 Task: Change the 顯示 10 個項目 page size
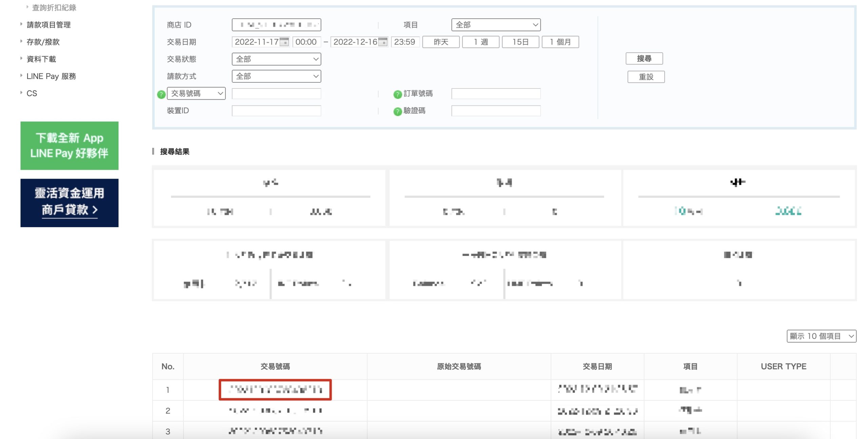click(821, 336)
